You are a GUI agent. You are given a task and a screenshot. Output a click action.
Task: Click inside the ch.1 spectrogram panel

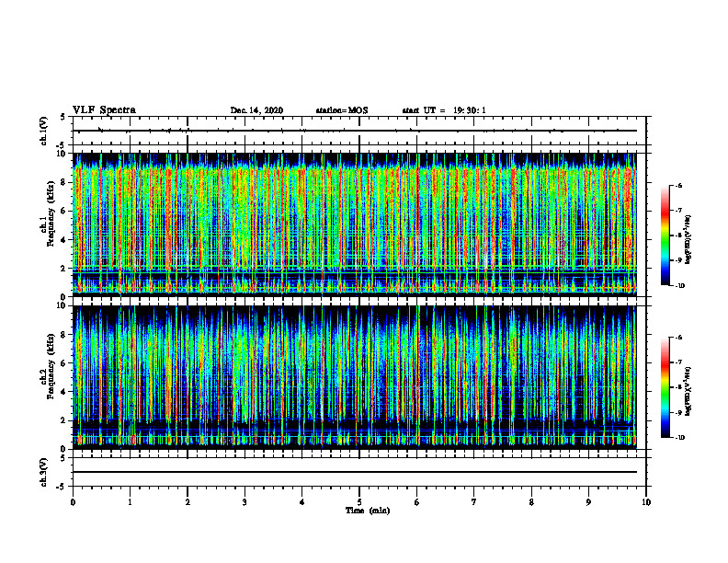[355, 224]
